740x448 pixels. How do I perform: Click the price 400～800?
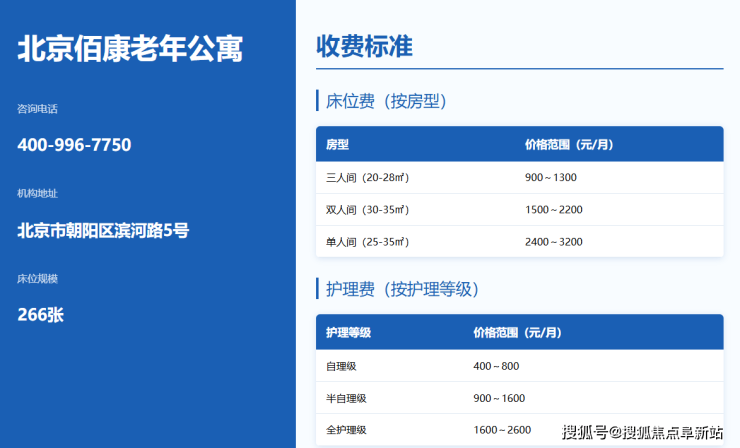point(496,366)
